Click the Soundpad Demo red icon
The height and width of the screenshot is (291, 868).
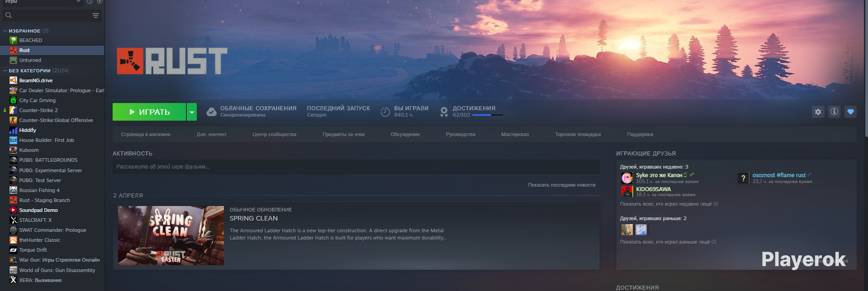13,210
